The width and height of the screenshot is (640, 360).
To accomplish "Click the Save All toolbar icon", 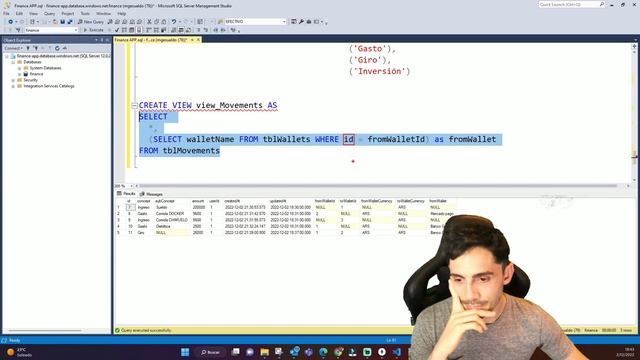I will (x=70, y=22).
